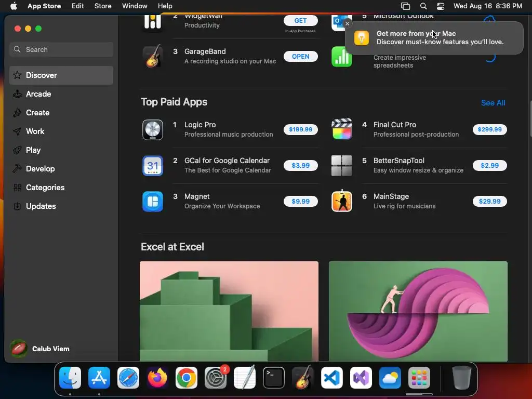Click the lightbulb Tips notification icon

point(362,37)
